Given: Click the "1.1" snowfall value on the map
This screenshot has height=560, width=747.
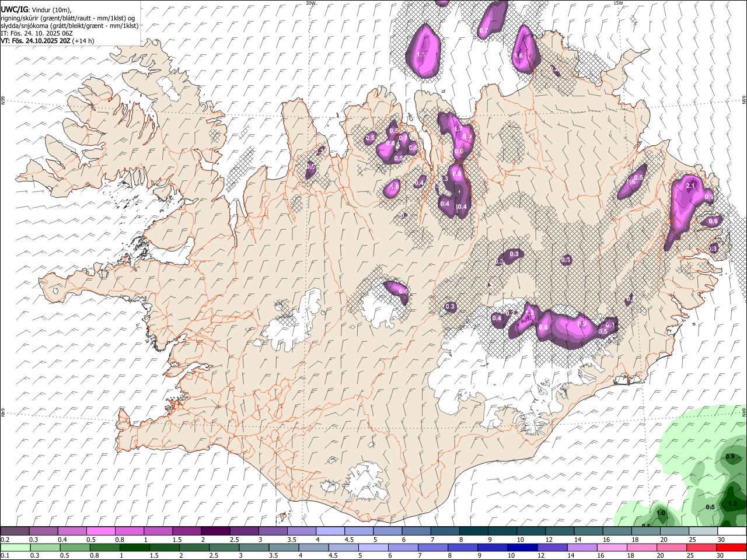Looking at the screenshot, I should (x=422, y=55).
